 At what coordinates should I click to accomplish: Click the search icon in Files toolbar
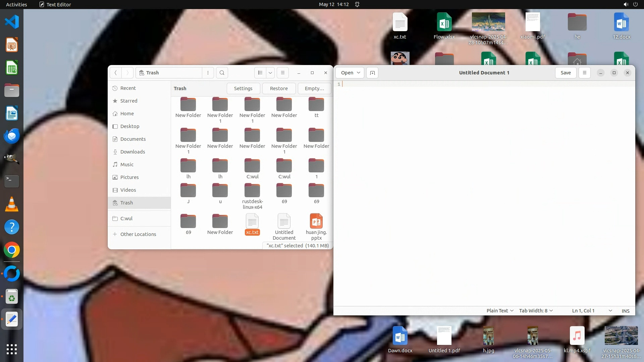222,73
